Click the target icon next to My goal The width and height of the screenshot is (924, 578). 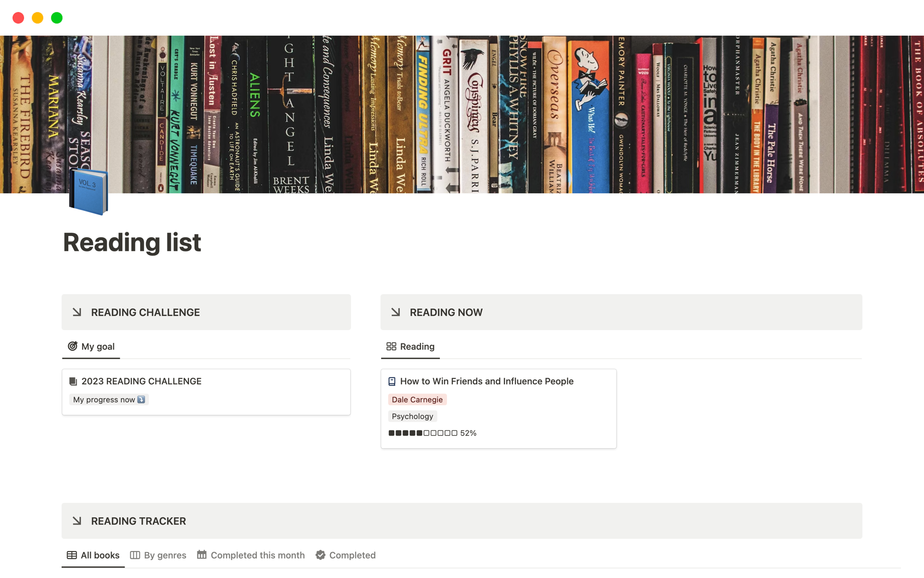73,346
